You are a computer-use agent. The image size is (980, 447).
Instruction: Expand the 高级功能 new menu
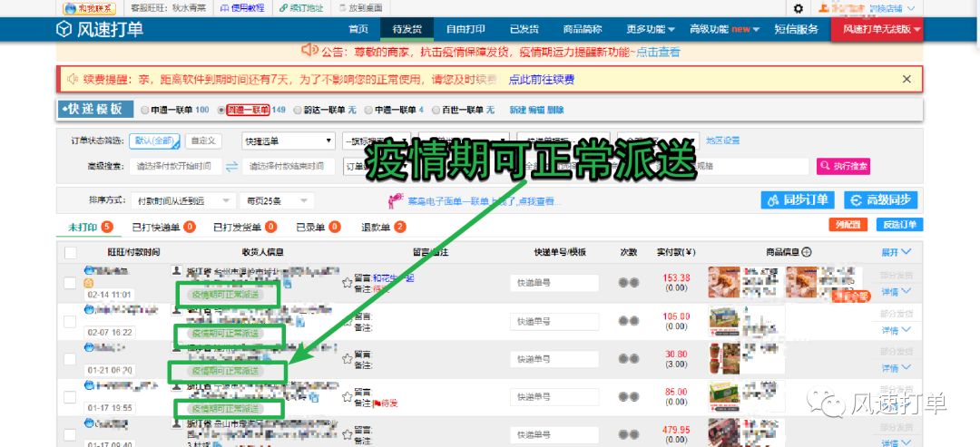(x=724, y=29)
